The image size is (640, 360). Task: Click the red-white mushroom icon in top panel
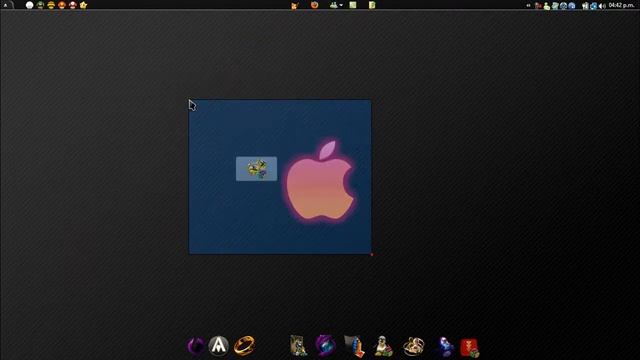(73, 5)
